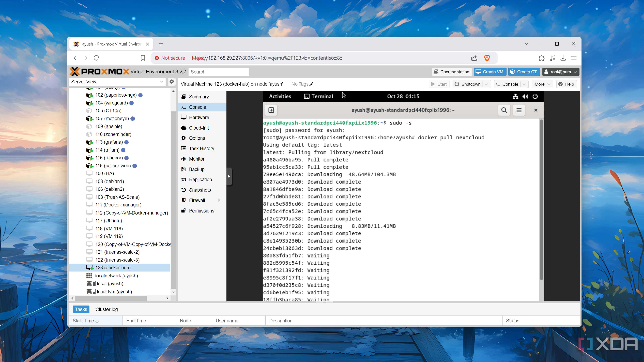Open the Options section

[x=202, y=138]
